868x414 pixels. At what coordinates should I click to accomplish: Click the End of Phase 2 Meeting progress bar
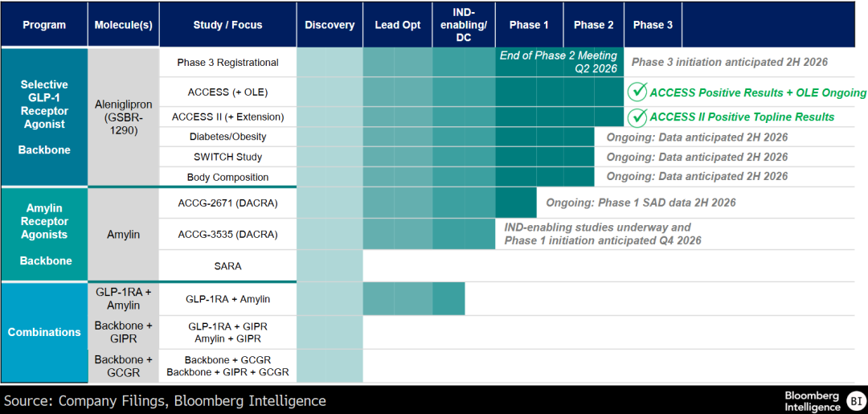tap(559, 63)
